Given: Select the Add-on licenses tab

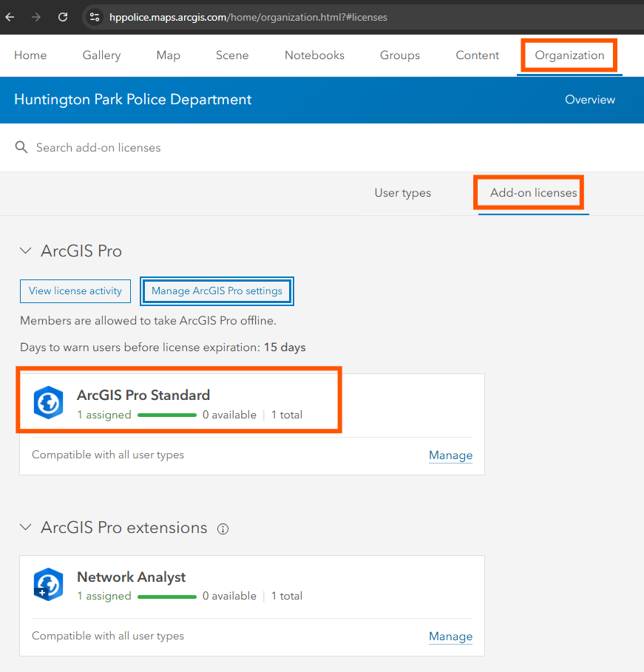Looking at the screenshot, I should pyautogui.click(x=534, y=193).
